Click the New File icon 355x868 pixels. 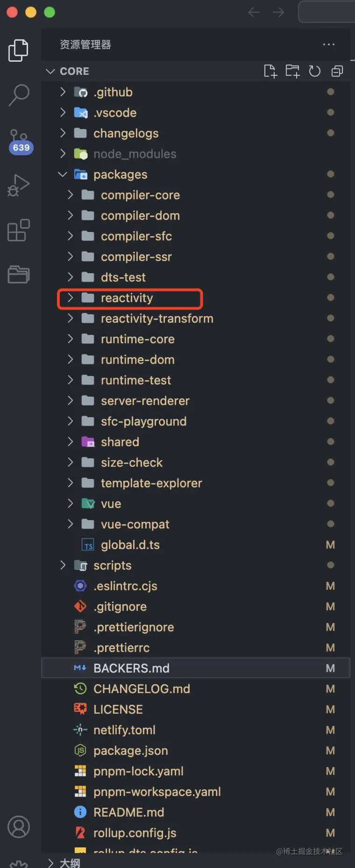(270, 71)
